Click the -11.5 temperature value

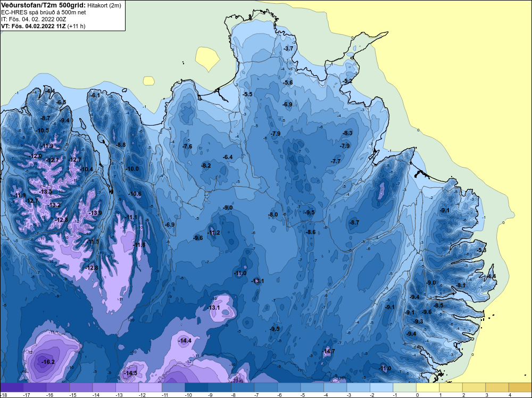pos(93,242)
